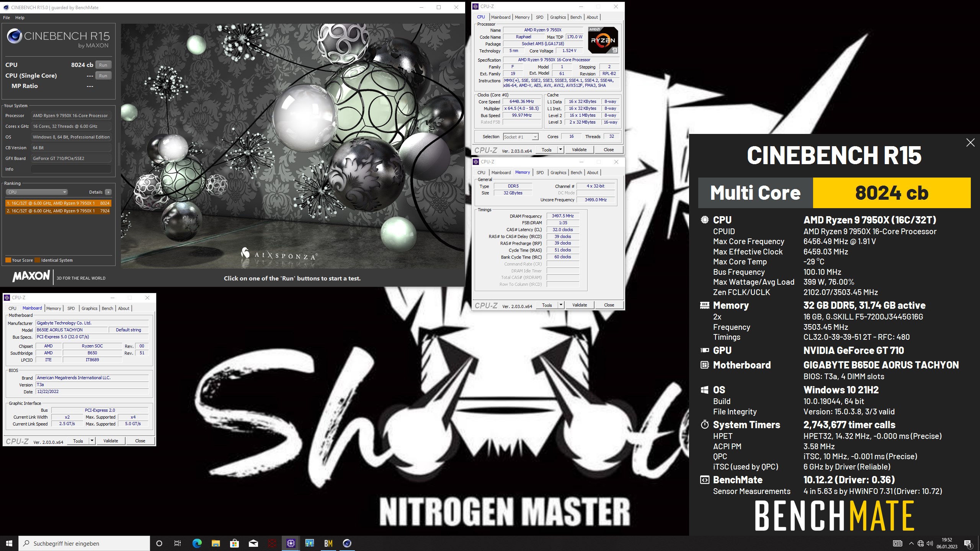Switch to CPU-Z via purple taskbar icon
980x551 pixels.
[x=291, y=543]
